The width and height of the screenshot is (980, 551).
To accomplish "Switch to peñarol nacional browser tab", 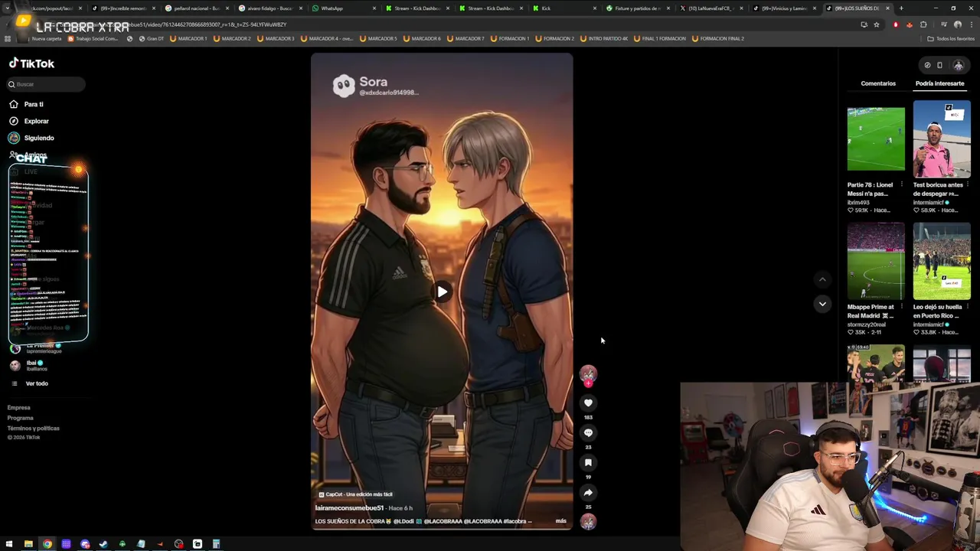I will point(196,8).
